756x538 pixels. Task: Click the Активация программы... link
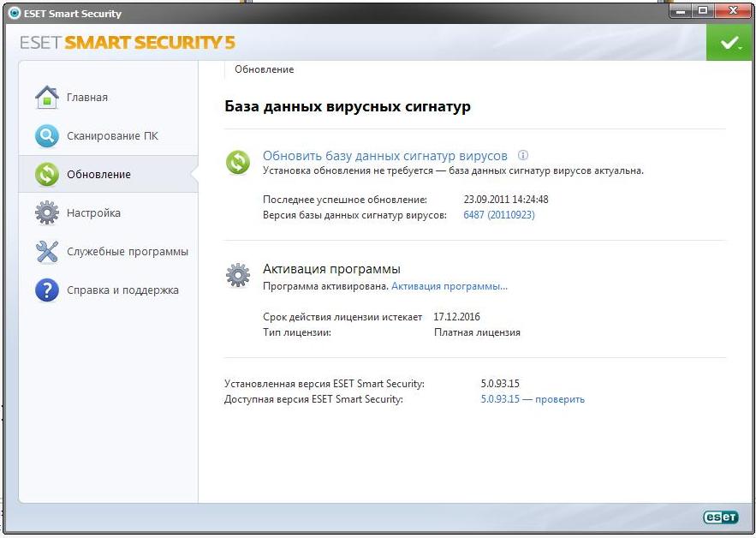coord(449,286)
